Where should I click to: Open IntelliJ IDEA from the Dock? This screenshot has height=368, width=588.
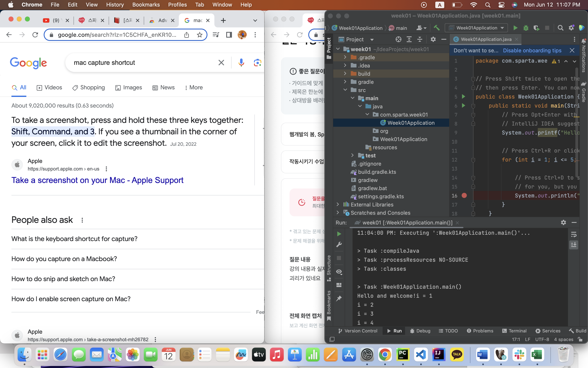pos(439,354)
